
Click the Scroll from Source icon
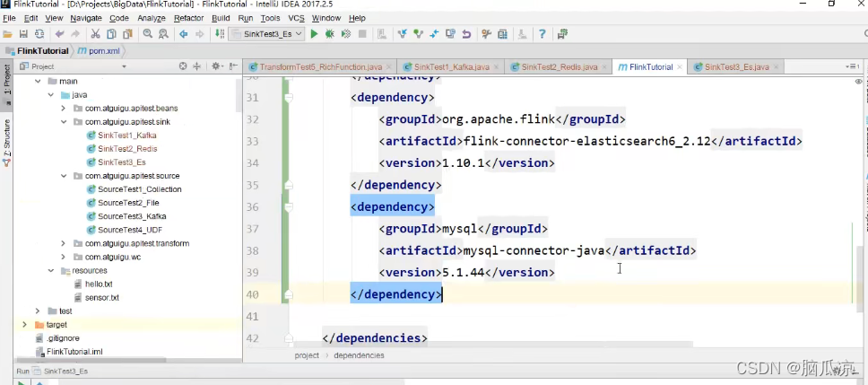point(183,66)
